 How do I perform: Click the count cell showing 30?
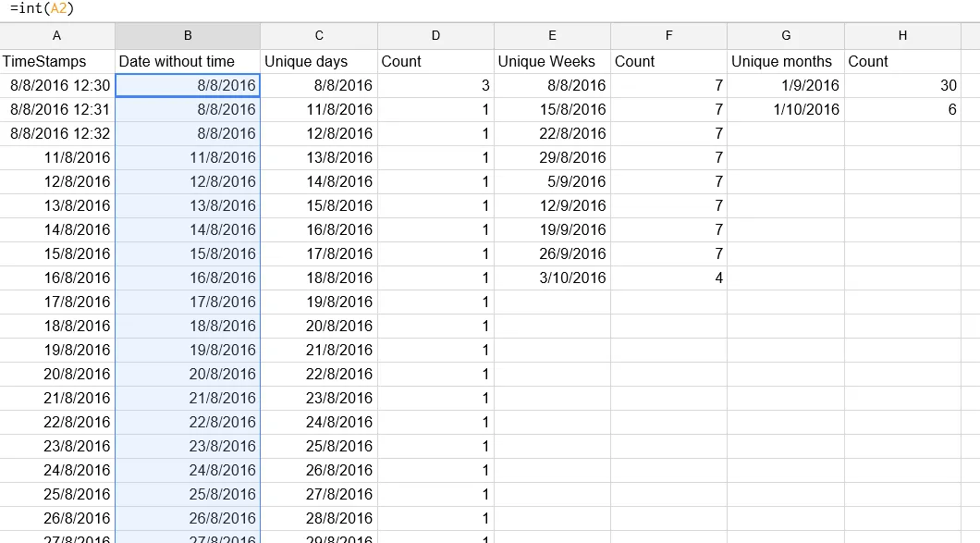(902, 85)
